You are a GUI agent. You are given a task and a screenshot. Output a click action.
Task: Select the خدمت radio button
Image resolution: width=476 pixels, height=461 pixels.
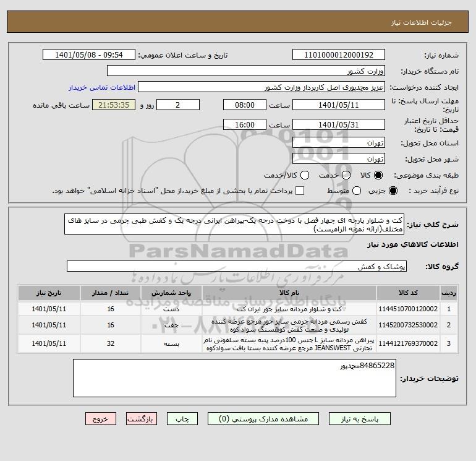pyautogui.click(x=346, y=175)
